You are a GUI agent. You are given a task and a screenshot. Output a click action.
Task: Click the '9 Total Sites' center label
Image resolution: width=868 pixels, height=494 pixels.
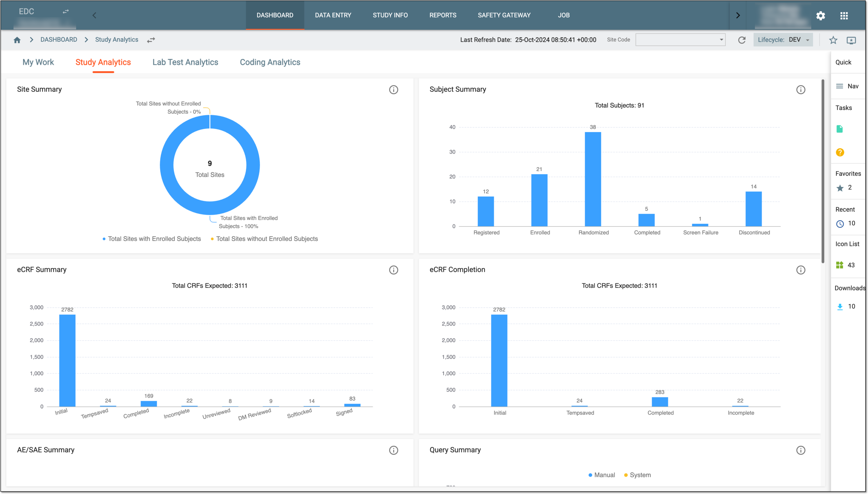coord(210,169)
